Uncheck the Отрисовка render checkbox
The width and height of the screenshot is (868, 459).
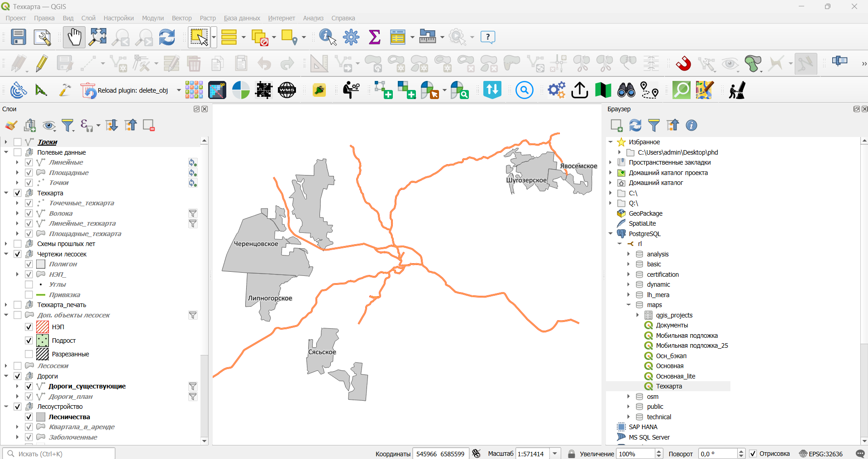coord(753,454)
